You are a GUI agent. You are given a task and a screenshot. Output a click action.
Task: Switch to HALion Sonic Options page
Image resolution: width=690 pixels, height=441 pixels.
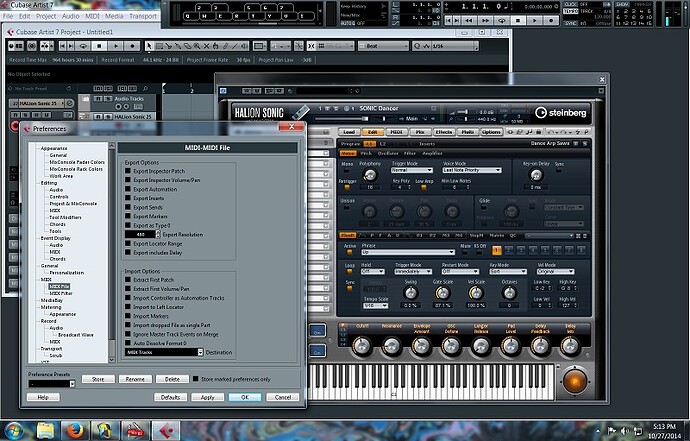pyautogui.click(x=491, y=132)
